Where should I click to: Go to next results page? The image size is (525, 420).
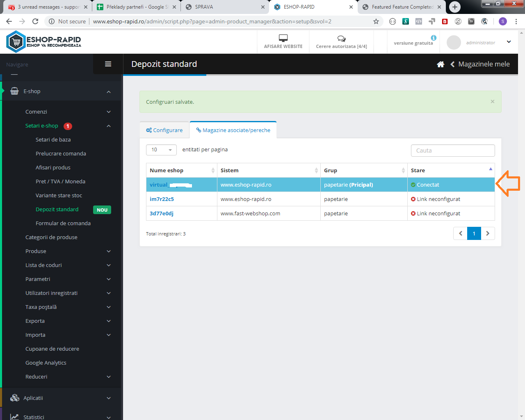click(488, 233)
